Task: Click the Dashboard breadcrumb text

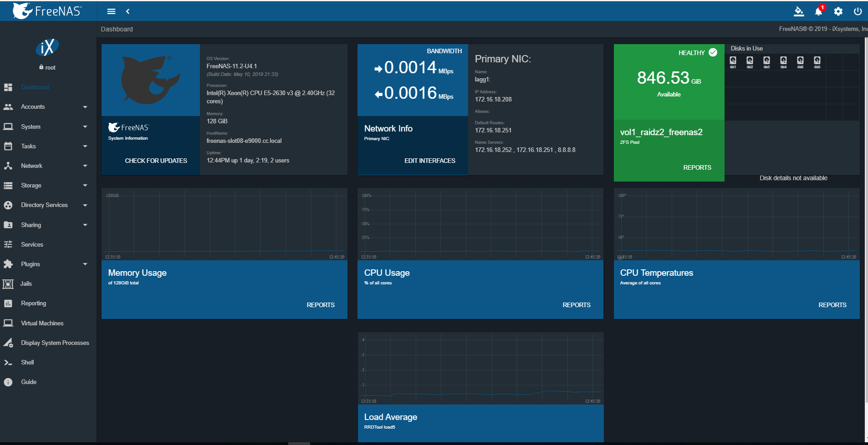Action: (117, 29)
